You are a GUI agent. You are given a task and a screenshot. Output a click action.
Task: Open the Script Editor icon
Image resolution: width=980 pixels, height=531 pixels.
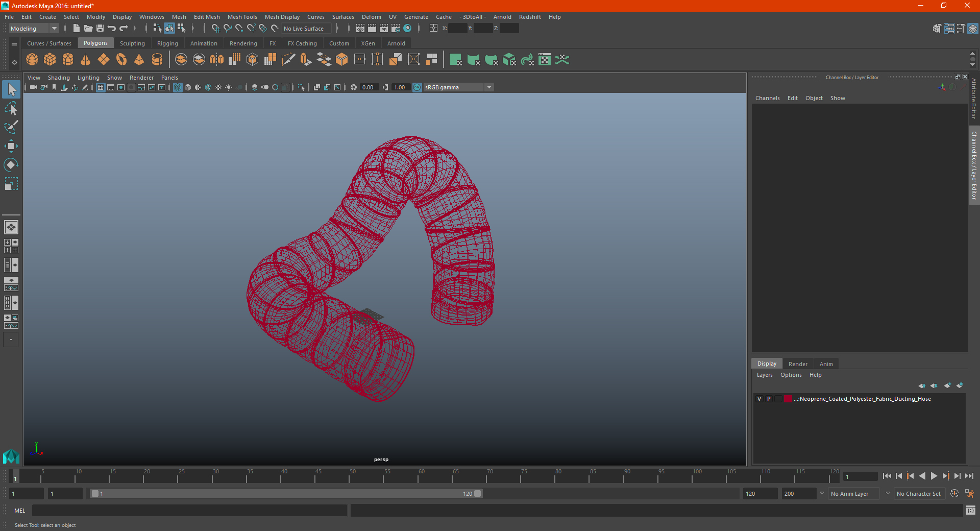tap(971, 510)
